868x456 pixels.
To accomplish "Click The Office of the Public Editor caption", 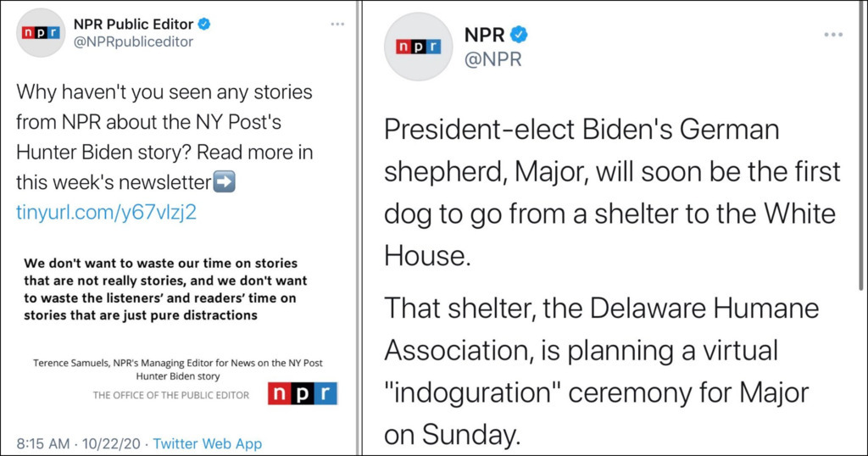I will [171, 395].
